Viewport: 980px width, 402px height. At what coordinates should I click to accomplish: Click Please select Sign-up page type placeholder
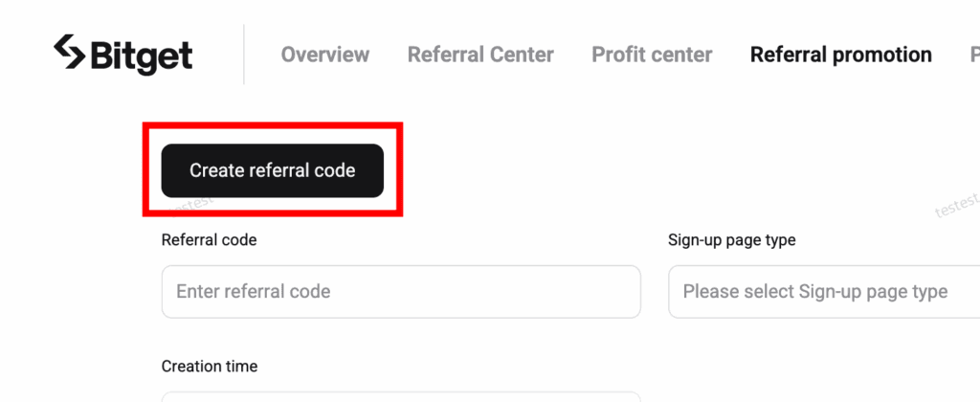(x=814, y=291)
